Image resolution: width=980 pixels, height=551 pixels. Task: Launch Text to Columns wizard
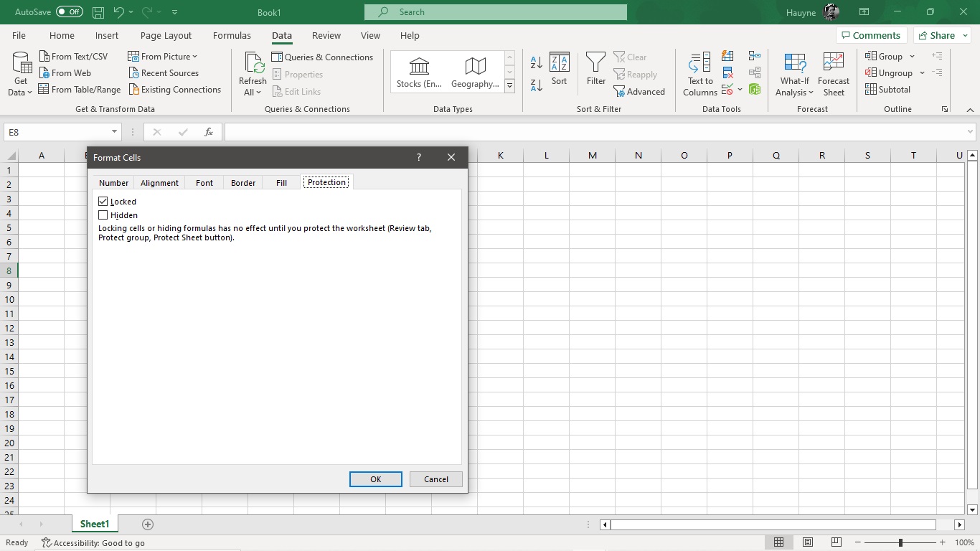(x=700, y=74)
